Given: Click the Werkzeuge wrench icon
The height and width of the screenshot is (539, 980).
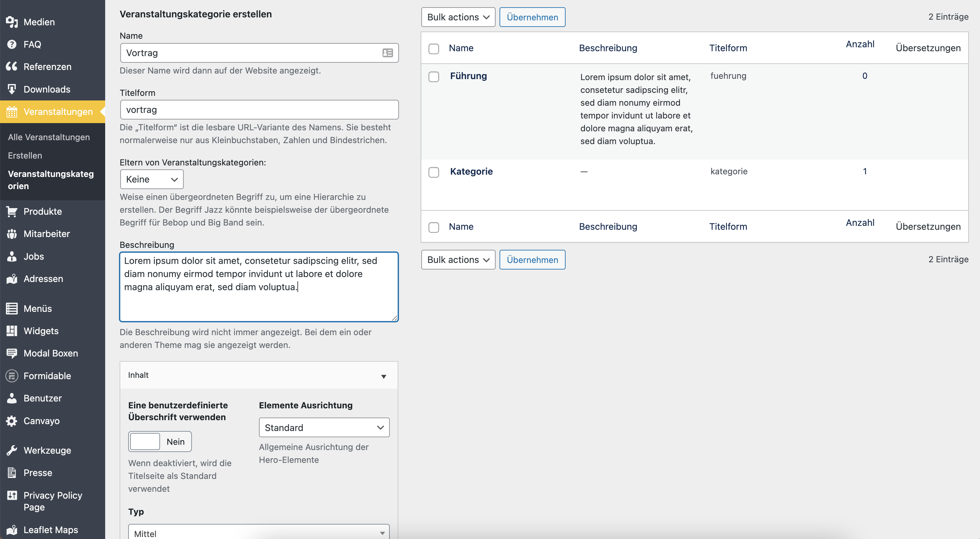Looking at the screenshot, I should 12,450.
